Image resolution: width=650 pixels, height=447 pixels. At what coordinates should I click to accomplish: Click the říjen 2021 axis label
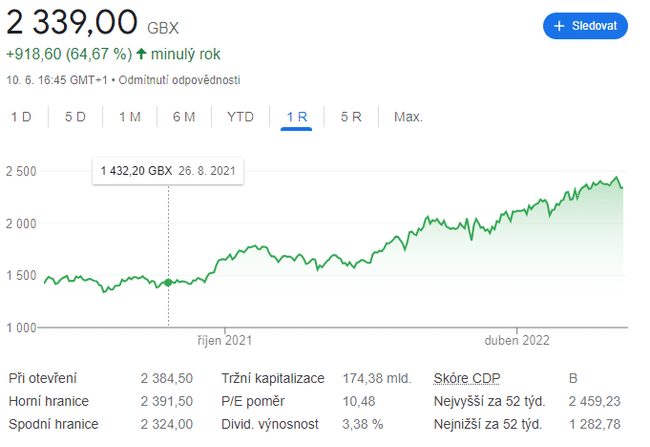[225, 341]
